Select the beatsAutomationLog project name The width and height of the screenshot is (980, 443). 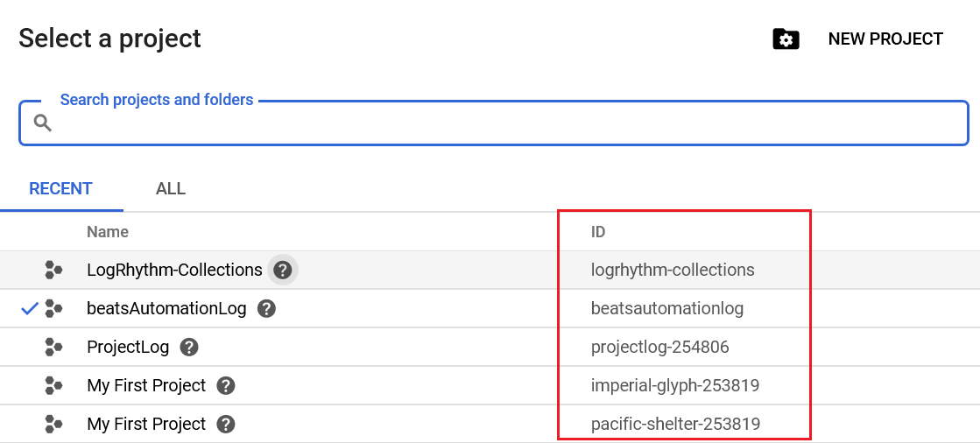[x=166, y=309]
